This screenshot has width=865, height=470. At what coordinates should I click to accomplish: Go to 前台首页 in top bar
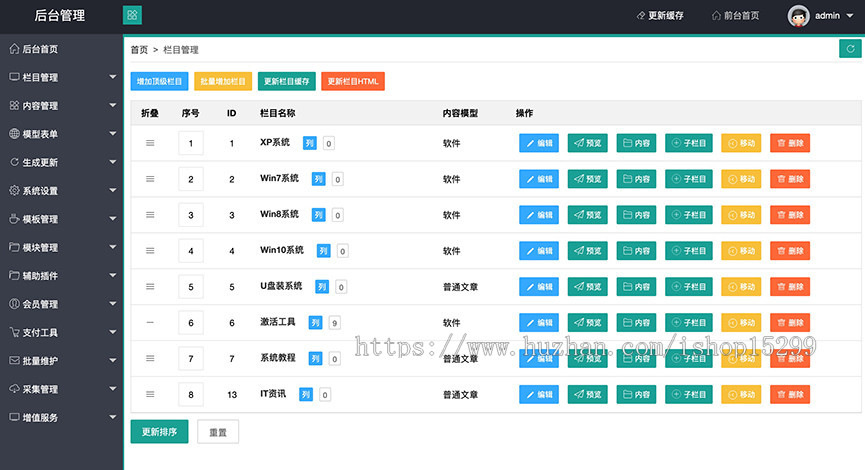(735, 15)
